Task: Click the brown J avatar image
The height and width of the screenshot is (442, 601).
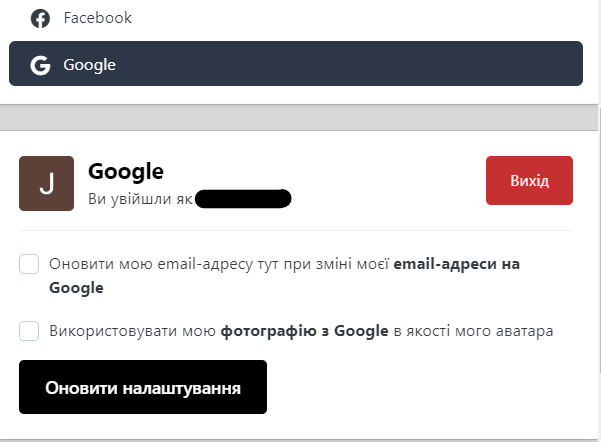Action: pyautogui.click(x=46, y=183)
